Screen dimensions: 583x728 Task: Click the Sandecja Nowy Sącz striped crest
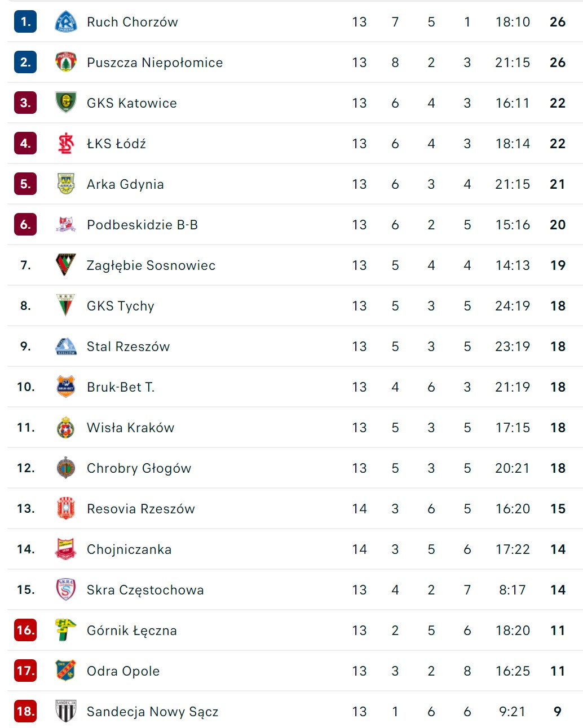pyautogui.click(x=66, y=711)
